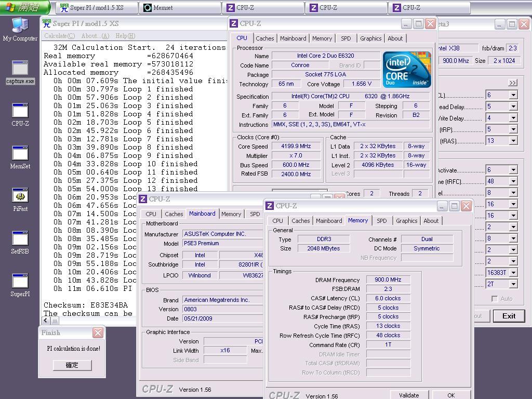Open CPU-Z desktop shortcut icon
The width and height of the screenshot is (532, 399).
tap(20, 115)
